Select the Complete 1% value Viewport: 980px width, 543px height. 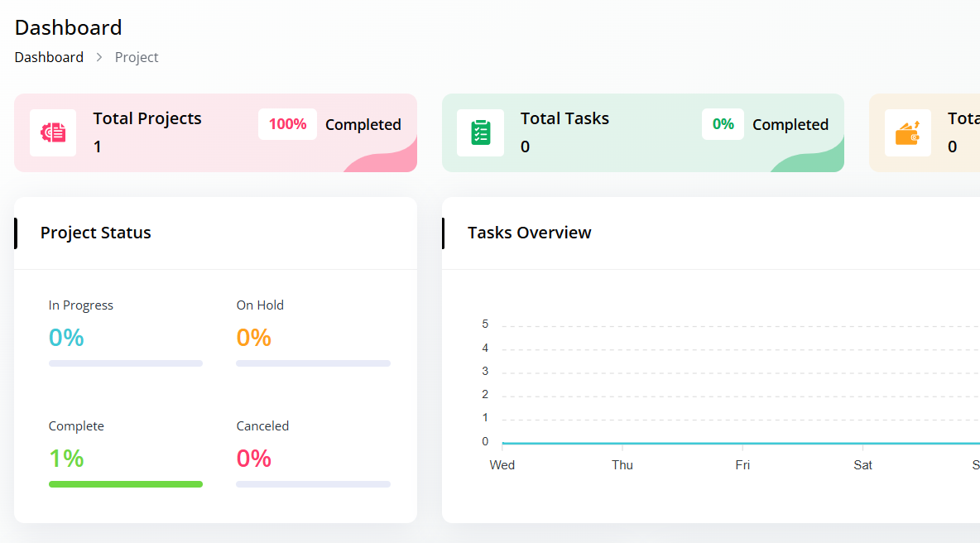(66, 459)
